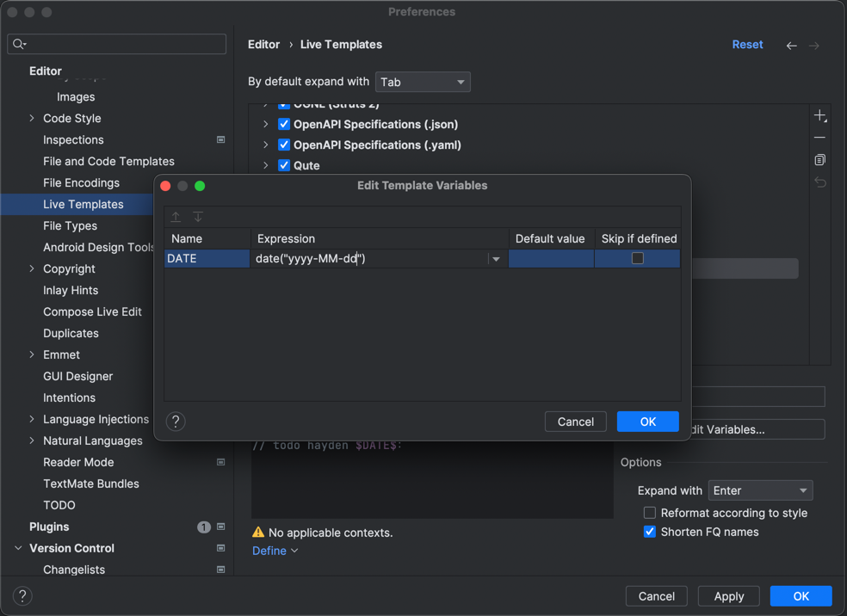This screenshot has width=847, height=616.
Task: Select File Types in settings sidebar
Action: pyautogui.click(x=70, y=225)
